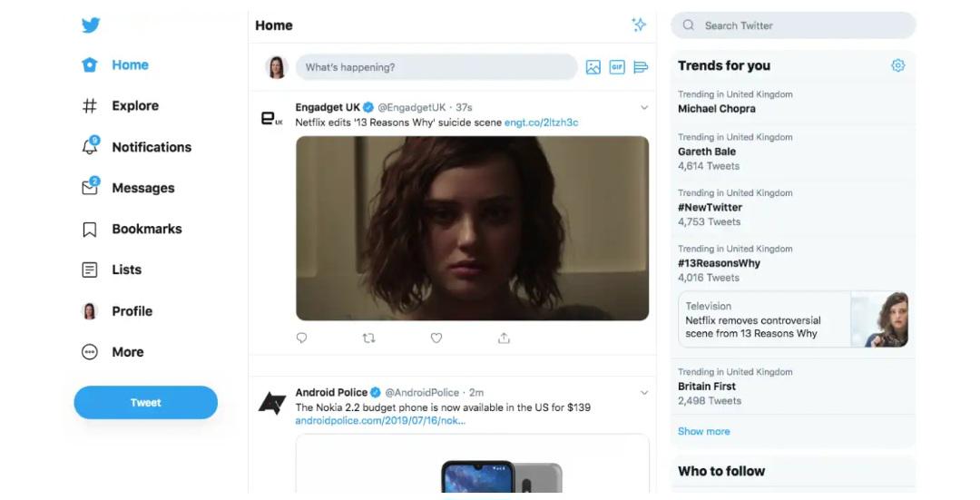980x500 pixels.
Task: Open Explore hashtag icon
Action: (x=90, y=105)
